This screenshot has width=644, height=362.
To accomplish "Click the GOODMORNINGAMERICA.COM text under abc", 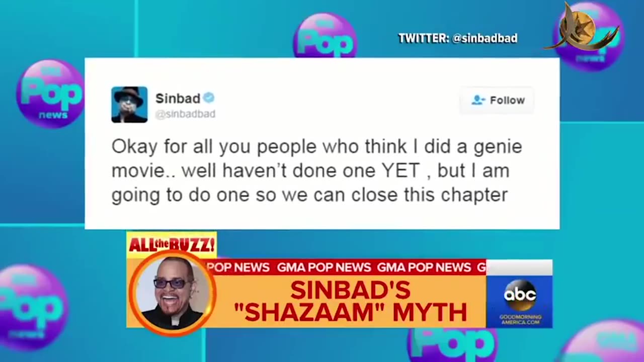I will (520, 319).
